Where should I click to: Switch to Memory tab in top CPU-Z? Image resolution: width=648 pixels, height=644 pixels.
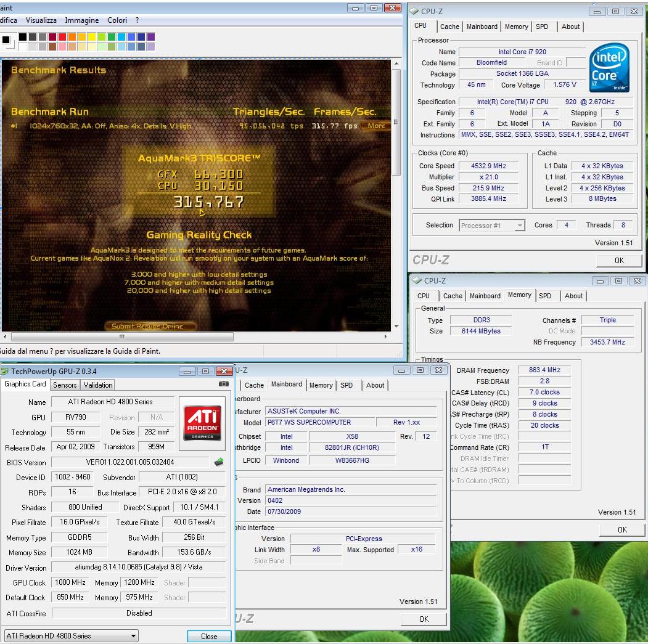[516, 26]
